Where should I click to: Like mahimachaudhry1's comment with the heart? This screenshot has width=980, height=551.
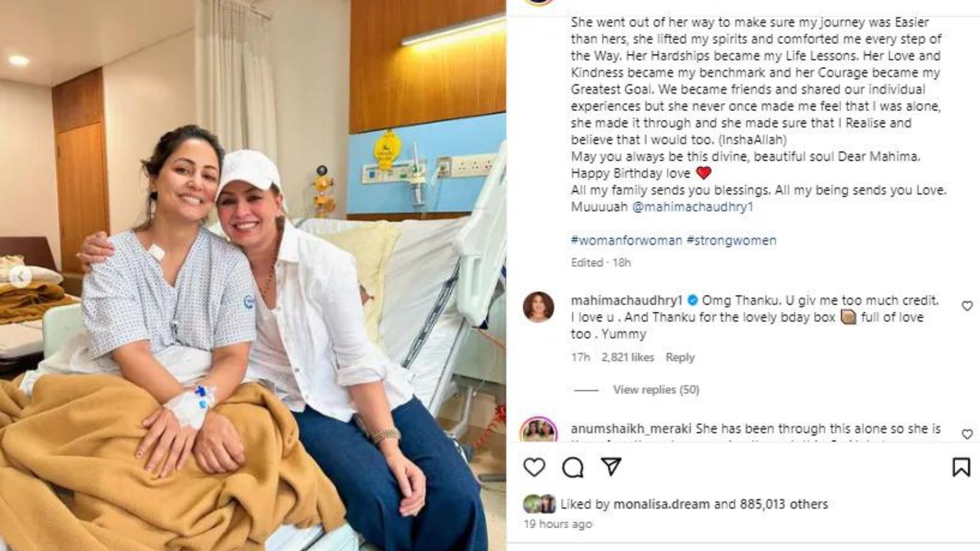point(967,306)
